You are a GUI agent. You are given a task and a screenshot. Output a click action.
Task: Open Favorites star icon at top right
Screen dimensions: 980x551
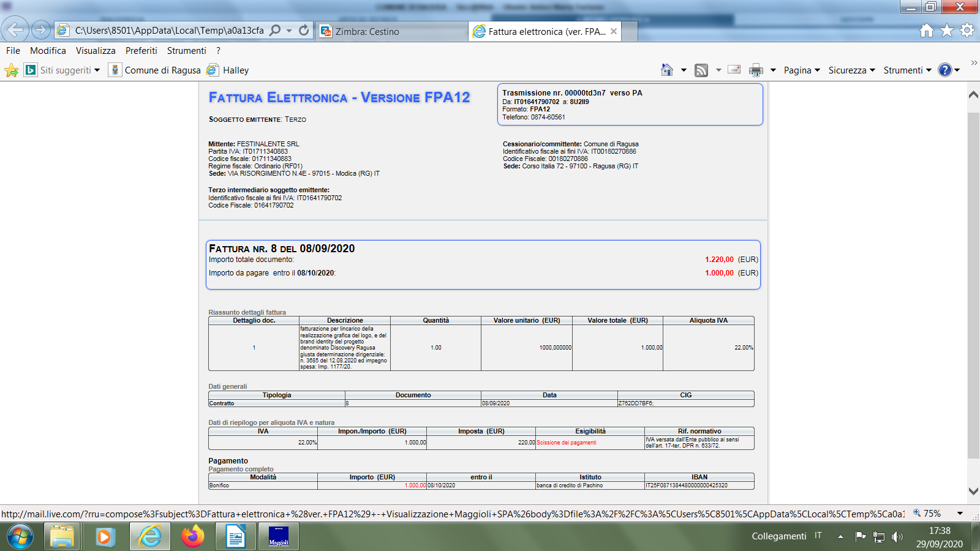pyautogui.click(x=947, y=30)
